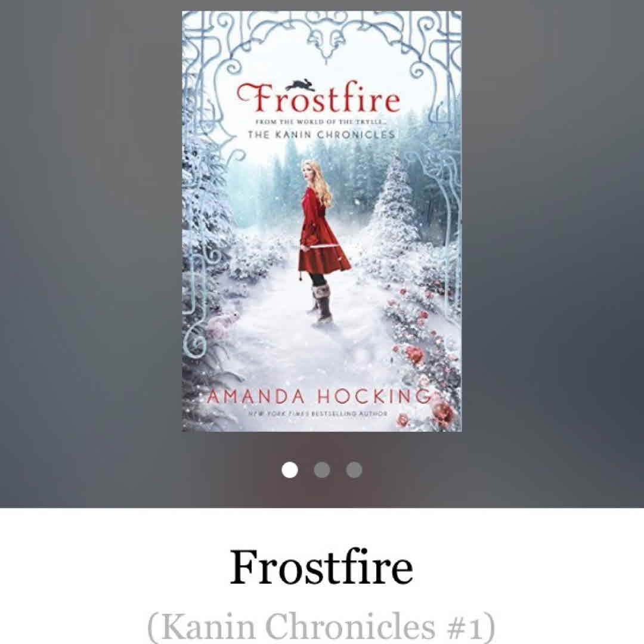
Task: Click The Kanin Chronicles text on the cover
Action: pos(321,135)
